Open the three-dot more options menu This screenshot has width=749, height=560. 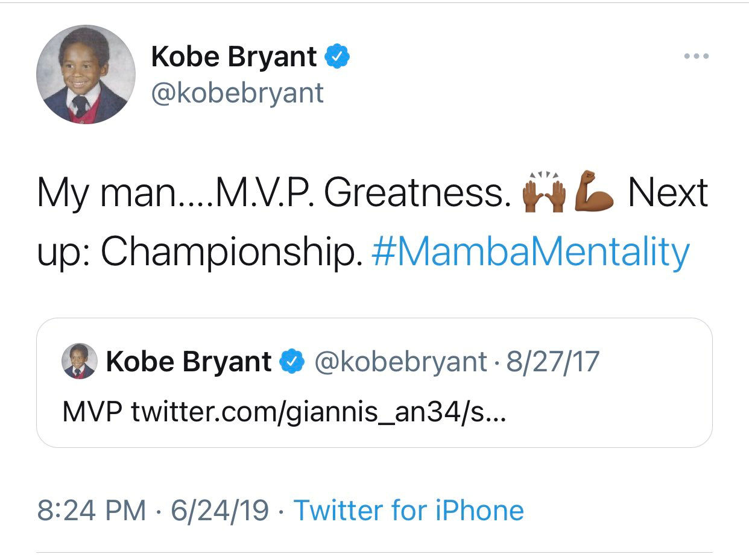pyautogui.click(x=696, y=57)
